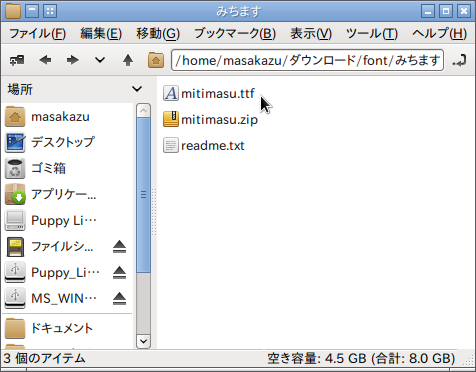
Task: Eject the MS_WIN… volume
Action: 119,299
